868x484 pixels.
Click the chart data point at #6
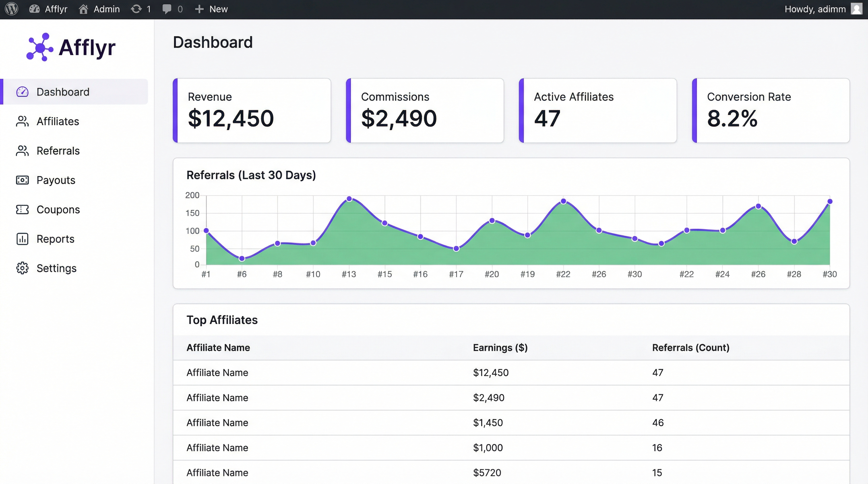point(242,258)
